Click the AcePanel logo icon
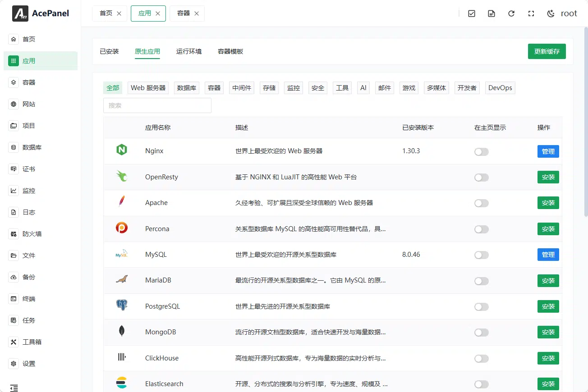Viewport: 588px width, 392px height. click(20, 14)
